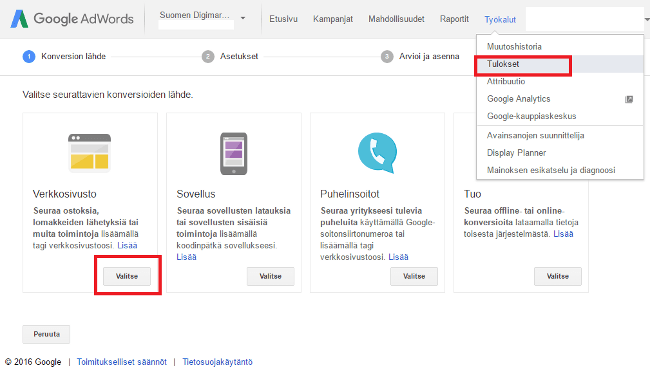Choose Tulokset in the Työkalut menu
Viewport: 650px width, 379px height.
[560, 64]
